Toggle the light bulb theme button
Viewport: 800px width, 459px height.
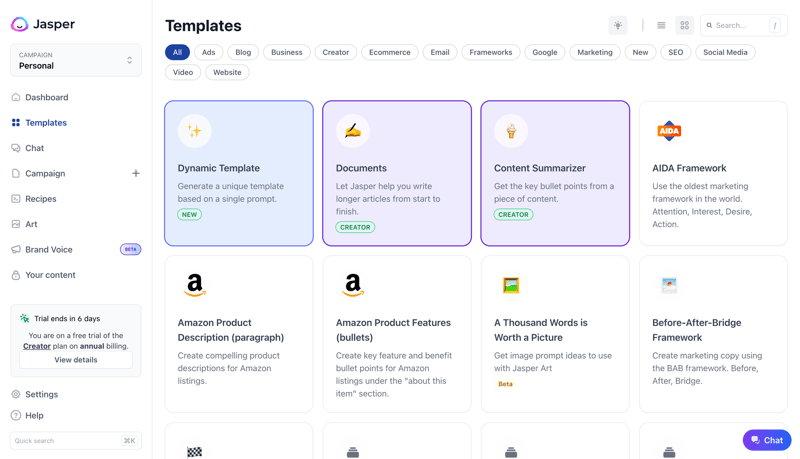618,25
